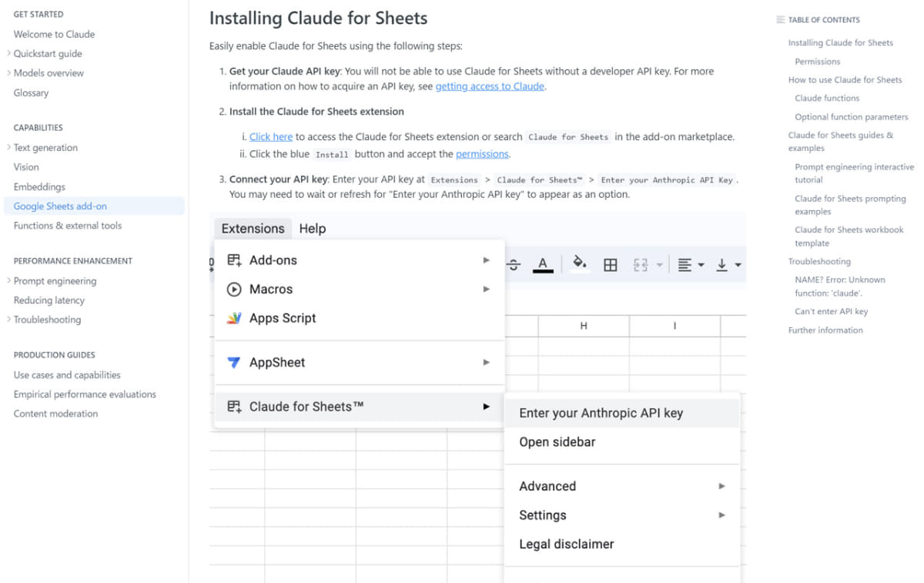The image size is (924, 583).
Task: Expand the Macros submenu arrow
Action: click(486, 289)
